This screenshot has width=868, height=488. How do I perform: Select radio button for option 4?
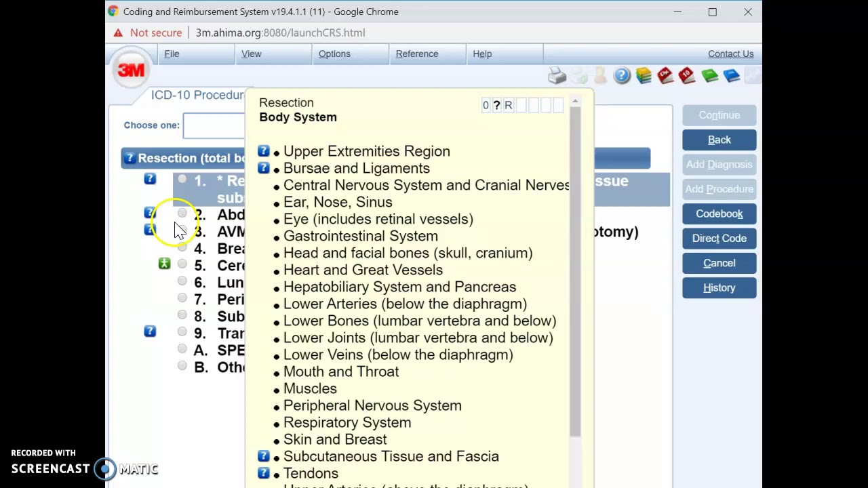tap(182, 247)
